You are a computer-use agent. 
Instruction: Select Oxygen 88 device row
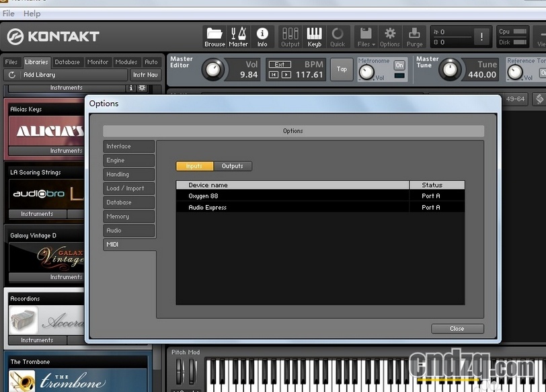(320, 196)
